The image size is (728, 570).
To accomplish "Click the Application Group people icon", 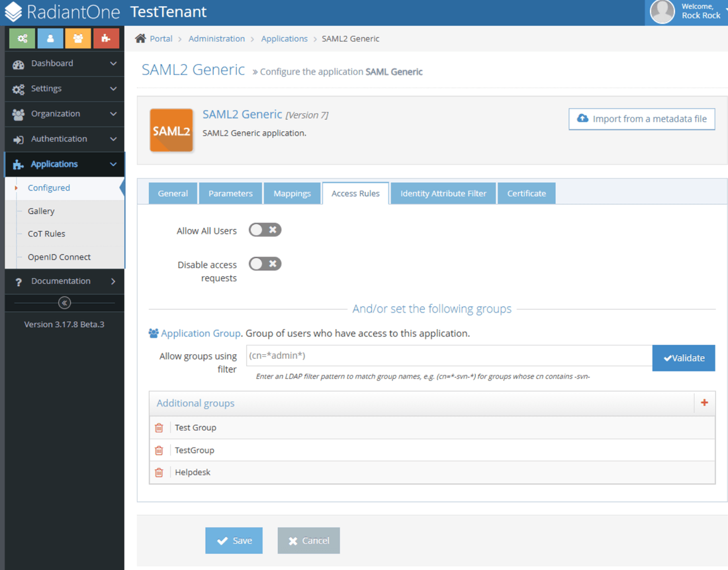I will [154, 333].
